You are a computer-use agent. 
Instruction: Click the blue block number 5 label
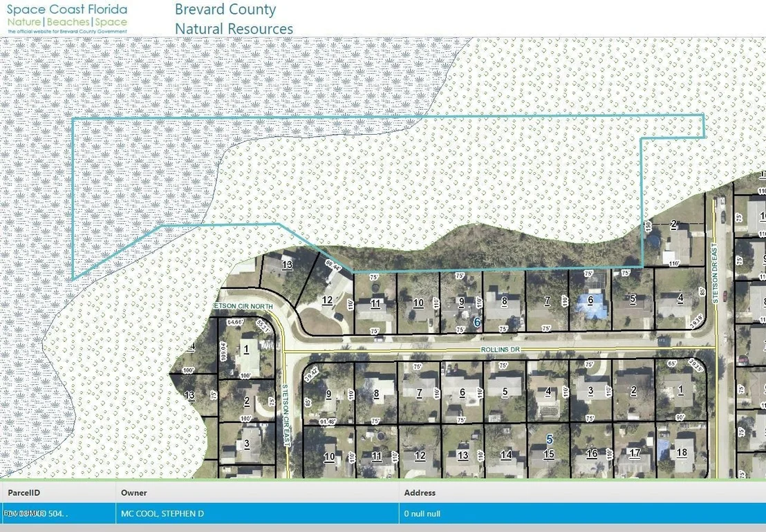[x=550, y=439]
